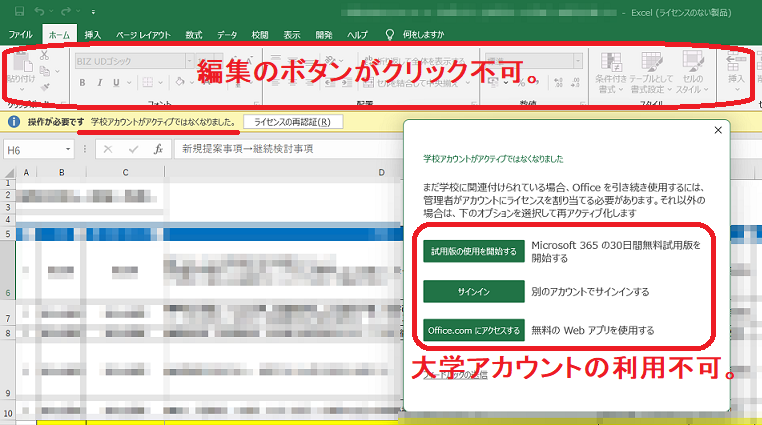Select column A header

(x=26, y=172)
